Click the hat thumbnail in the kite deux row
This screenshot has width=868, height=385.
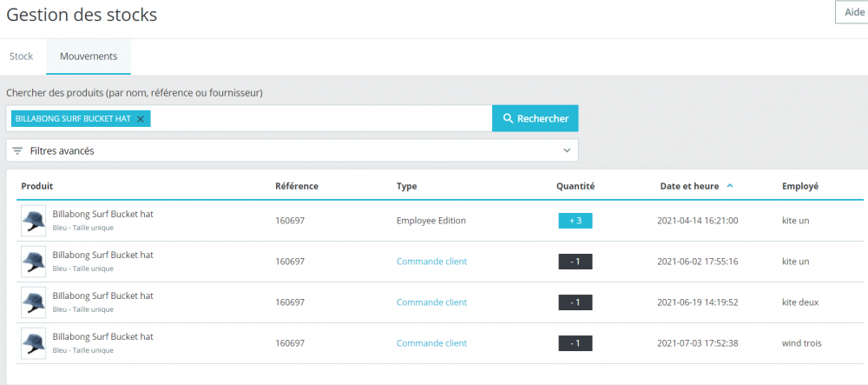(34, 302)
